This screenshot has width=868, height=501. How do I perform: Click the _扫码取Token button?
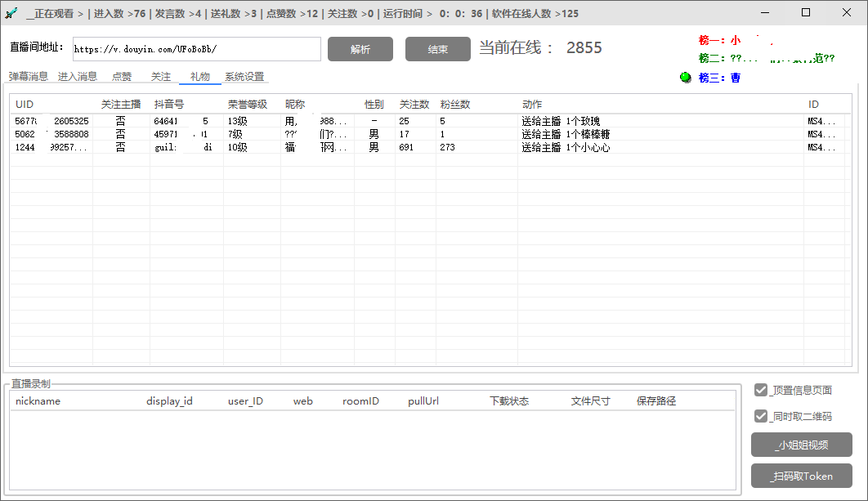click(x=803, y=476)
